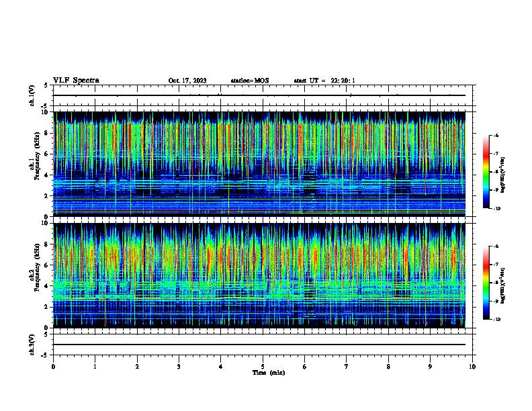Click ch.1 frequency axis '6' tick label
Screen dimensions: 532x411
pos(46,154)
